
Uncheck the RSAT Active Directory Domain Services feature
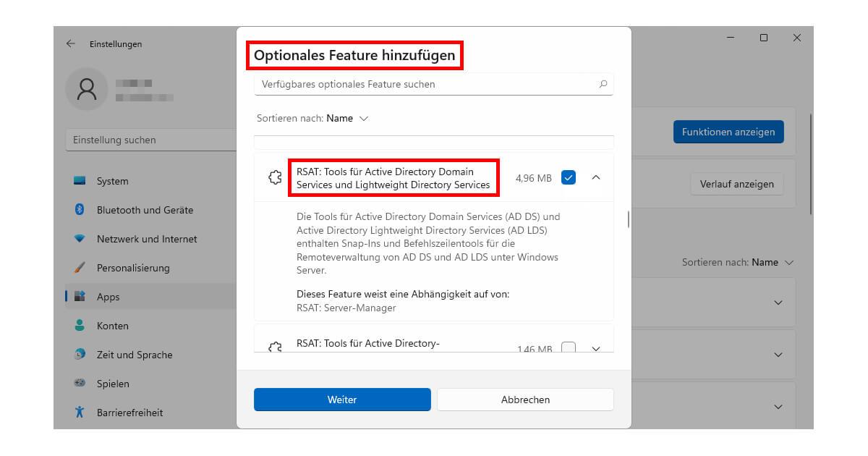(568, 177)
